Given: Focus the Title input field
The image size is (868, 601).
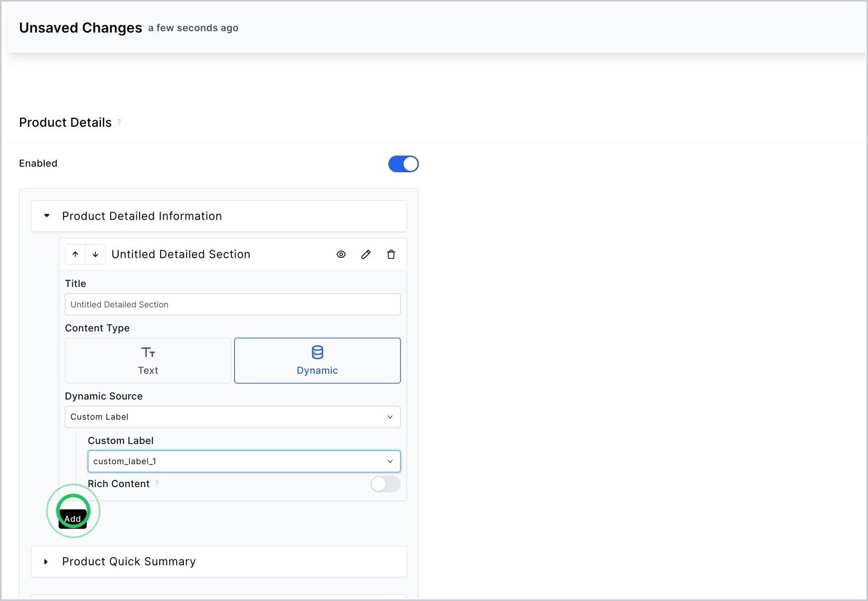Looking at the screenshot, I should click(232, 305).
